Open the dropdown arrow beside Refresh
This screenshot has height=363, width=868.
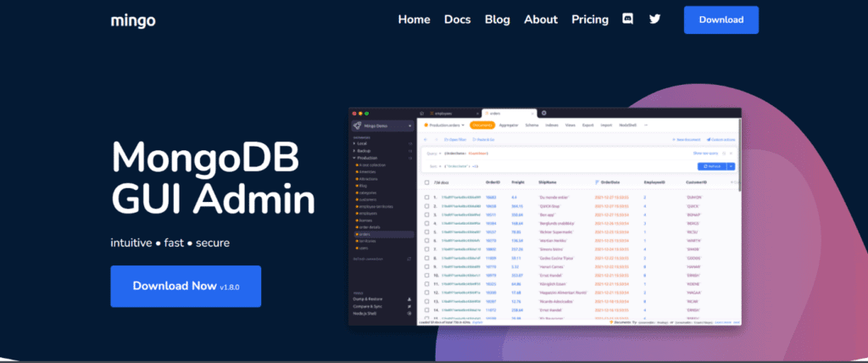tap(732, 166)
